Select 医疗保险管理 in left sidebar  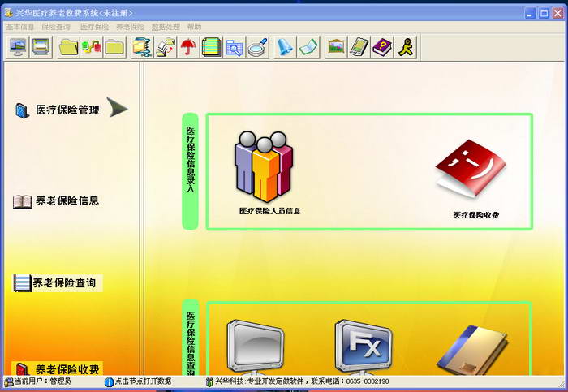pos(67,110)
